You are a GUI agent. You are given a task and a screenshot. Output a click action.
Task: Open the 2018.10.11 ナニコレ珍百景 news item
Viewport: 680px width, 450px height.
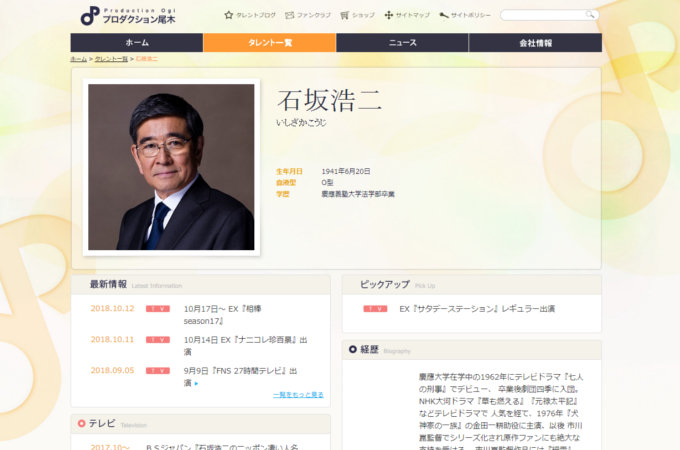pyautogui.click(x=245, y=346)
